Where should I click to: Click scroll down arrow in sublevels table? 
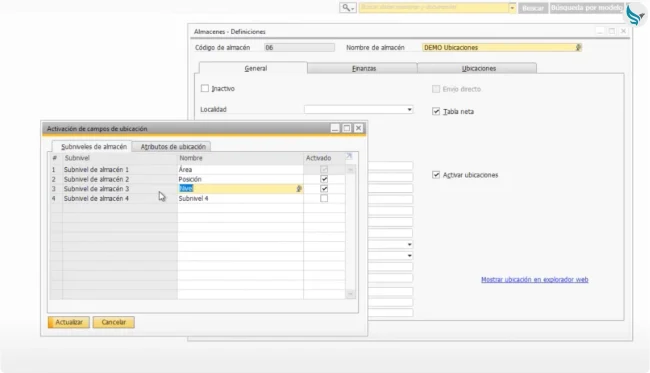tap(350, 294)
